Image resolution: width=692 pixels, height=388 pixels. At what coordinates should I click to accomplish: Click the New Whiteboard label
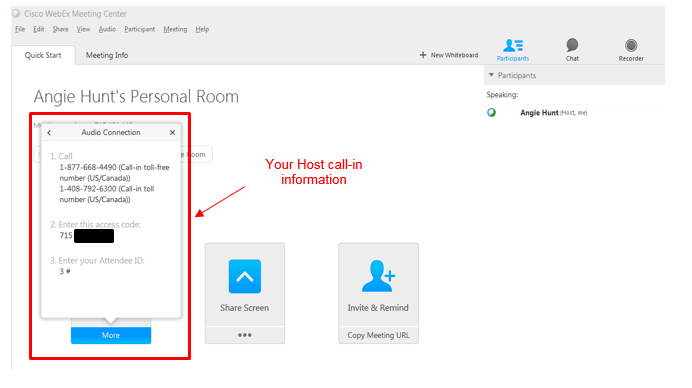(x=455, y=55)
